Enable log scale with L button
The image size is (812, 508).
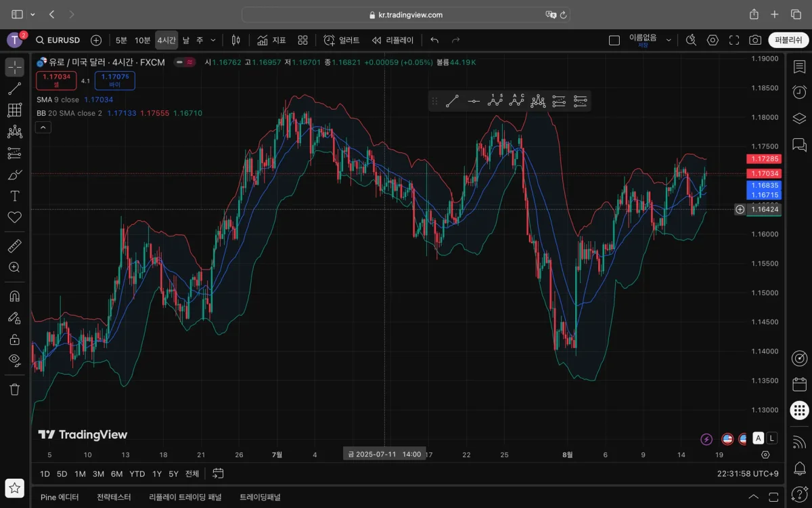(772, 438)
